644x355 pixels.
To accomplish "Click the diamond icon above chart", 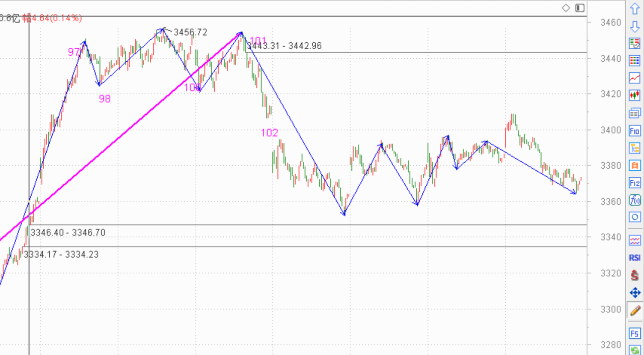I will tap(566, 8).
